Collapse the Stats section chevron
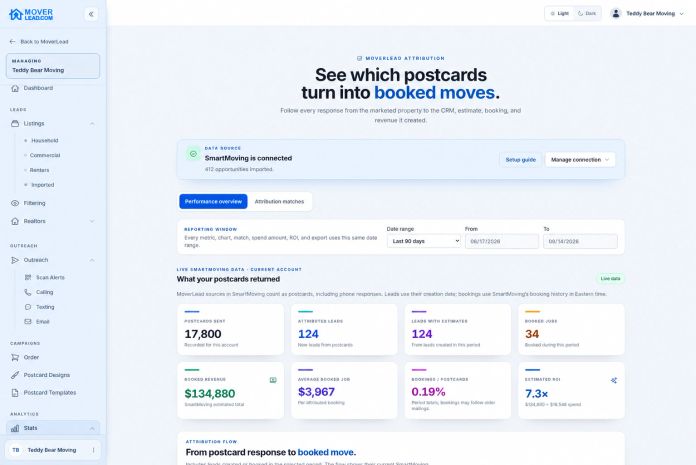Screen dimensions: 696x465 (x=92, y=428)
